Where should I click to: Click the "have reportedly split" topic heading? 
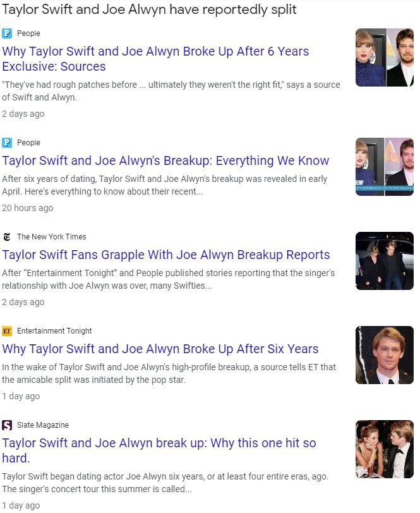pos(149,10)
